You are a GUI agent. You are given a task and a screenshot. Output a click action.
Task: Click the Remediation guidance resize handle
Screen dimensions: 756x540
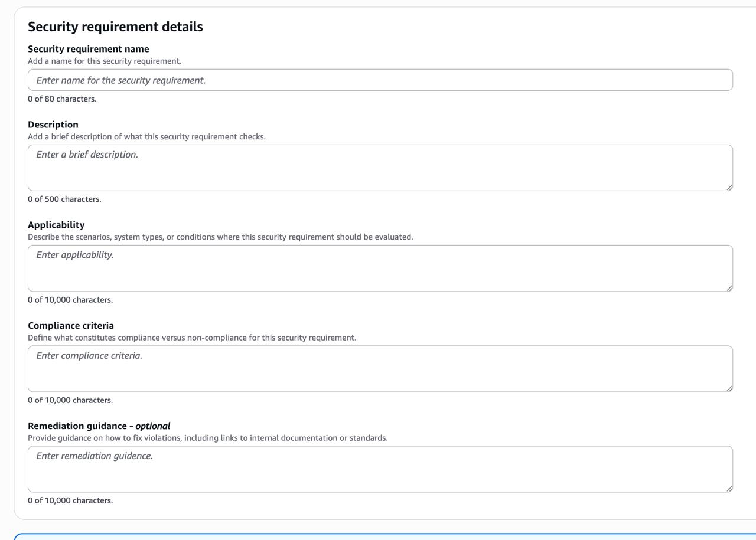729,488
